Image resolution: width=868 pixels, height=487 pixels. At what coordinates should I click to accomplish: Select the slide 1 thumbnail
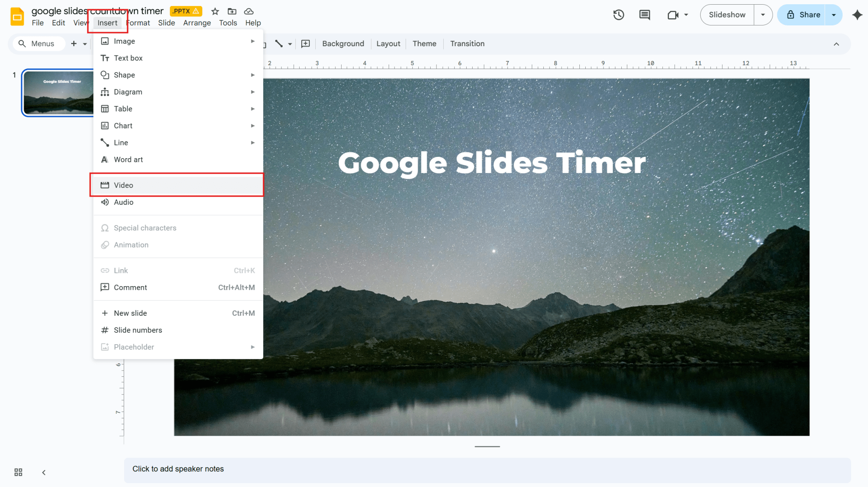coord(58,93)
